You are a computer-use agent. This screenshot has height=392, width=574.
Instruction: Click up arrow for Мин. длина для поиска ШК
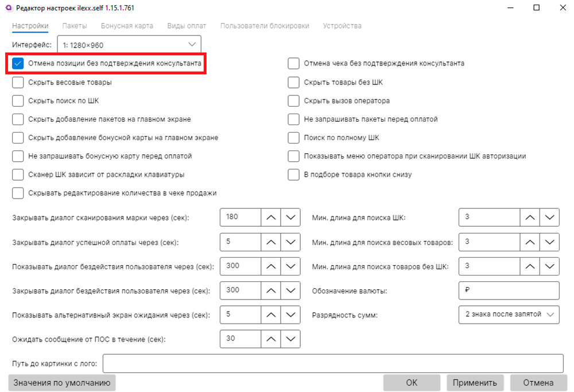(x=530, y=217)
